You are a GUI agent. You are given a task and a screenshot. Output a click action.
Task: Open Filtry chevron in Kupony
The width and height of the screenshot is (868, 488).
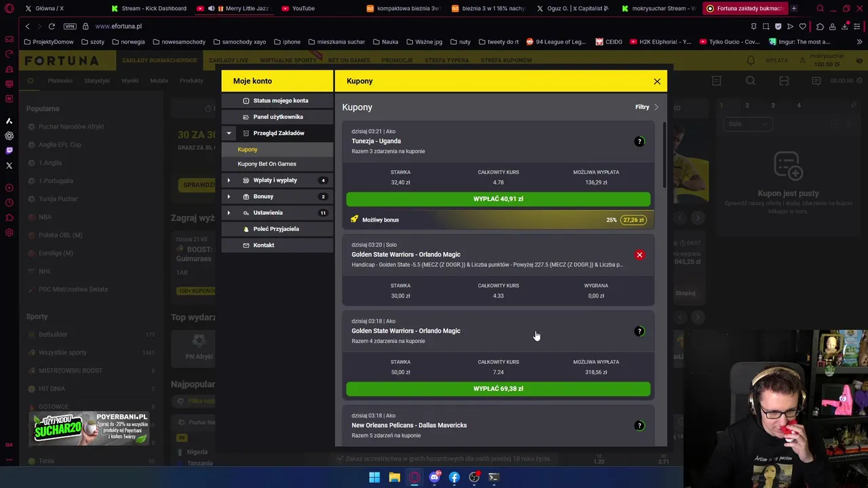[x=656, y=107]
